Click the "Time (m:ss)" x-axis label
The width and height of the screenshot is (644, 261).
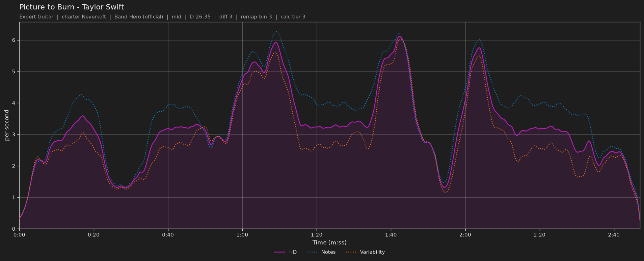[329, 242]
